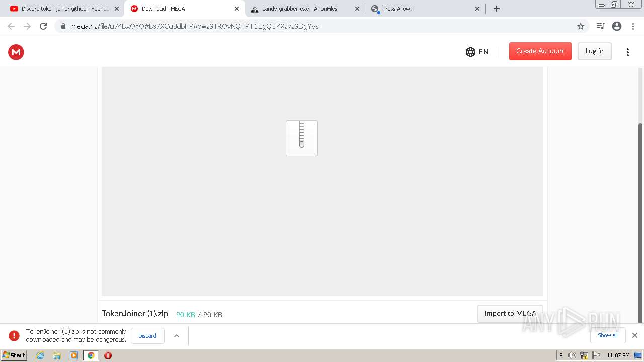Show all downloads
The width and height of the screenshot is (644, 362).
point(608,335)
